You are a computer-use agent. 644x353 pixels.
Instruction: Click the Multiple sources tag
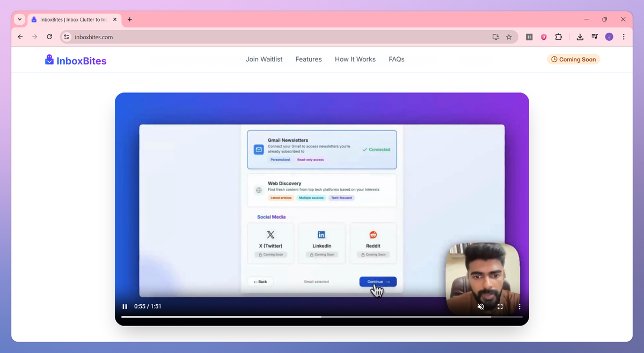(x=311, y=198)
